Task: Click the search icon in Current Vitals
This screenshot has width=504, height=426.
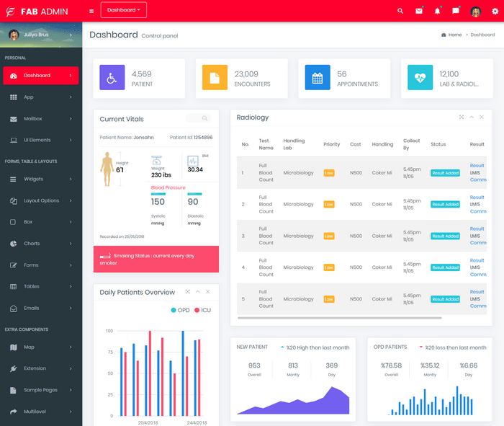Action: (204, 118)
